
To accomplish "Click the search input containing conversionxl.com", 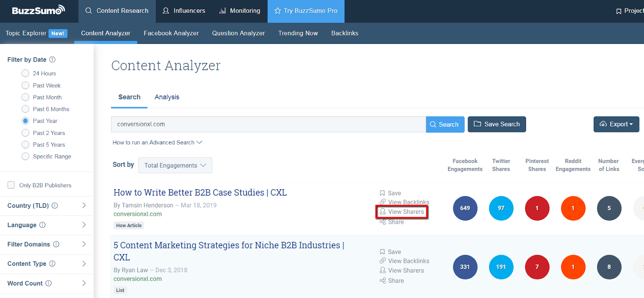I will click(268, 124).
